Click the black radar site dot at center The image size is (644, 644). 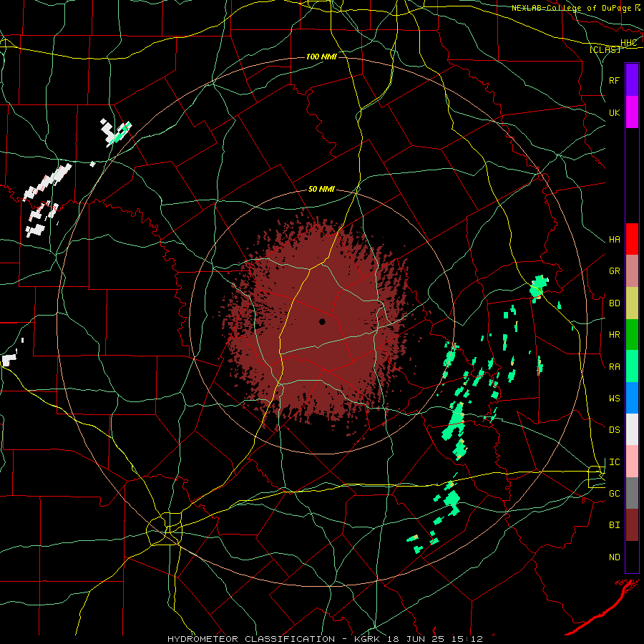323,321
